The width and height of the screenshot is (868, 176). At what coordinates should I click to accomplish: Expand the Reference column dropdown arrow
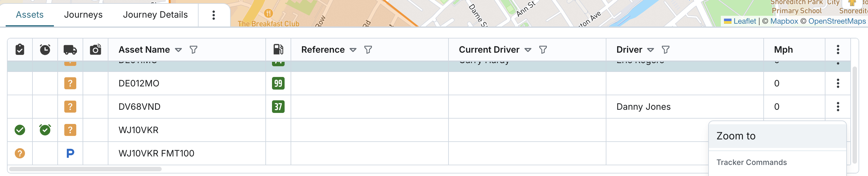[x=353, y=50]
